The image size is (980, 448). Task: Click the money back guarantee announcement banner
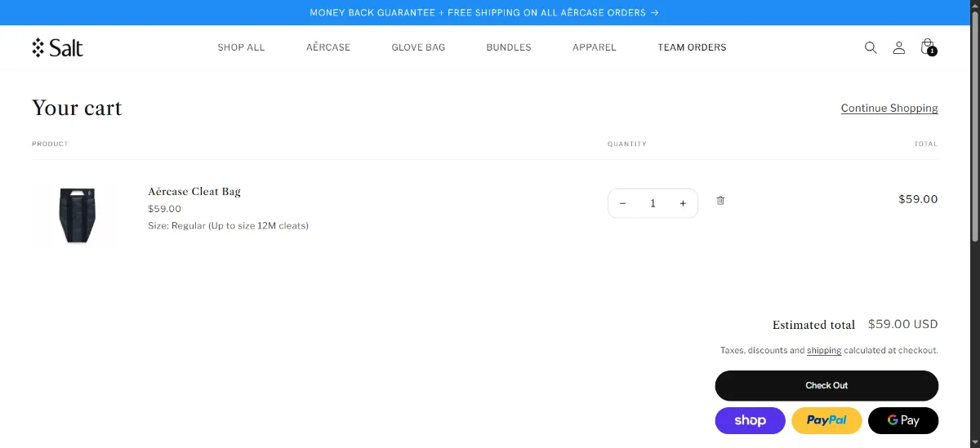click(484, 12)
